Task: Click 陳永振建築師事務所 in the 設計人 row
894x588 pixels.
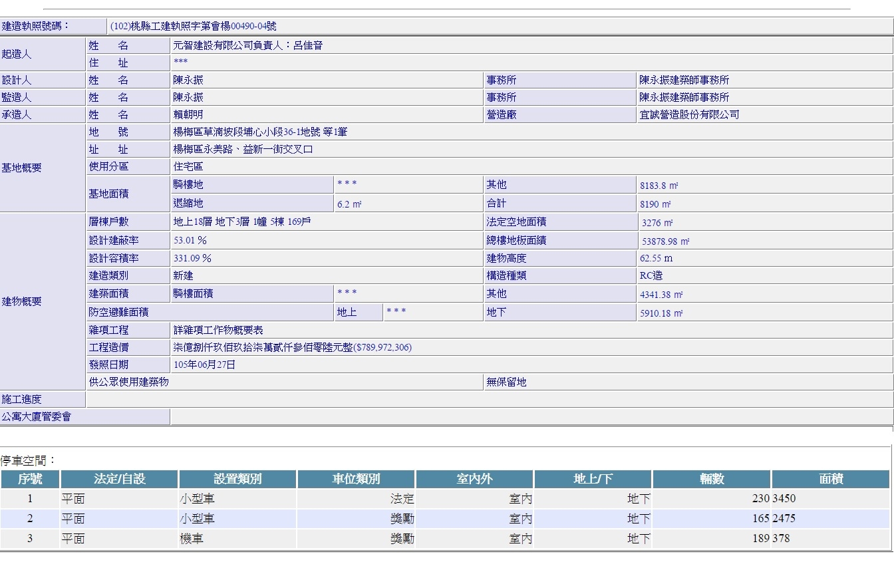Action: 684,80
